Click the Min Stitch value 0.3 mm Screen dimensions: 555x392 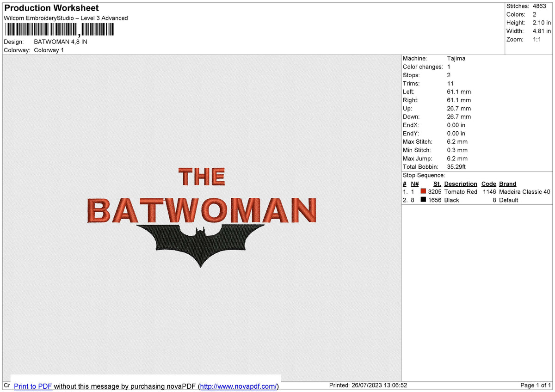pos(457,150)
